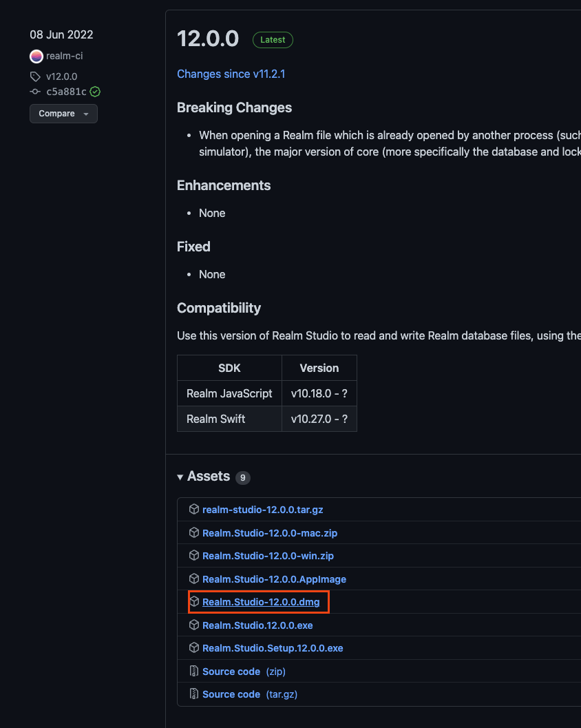Show the verified green checkmark details

click(x=95, y=92)
